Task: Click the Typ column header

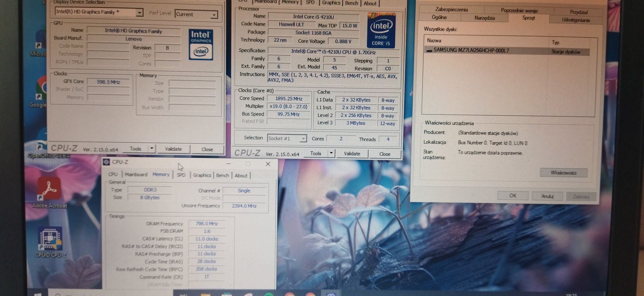Action: coord(569,42)
